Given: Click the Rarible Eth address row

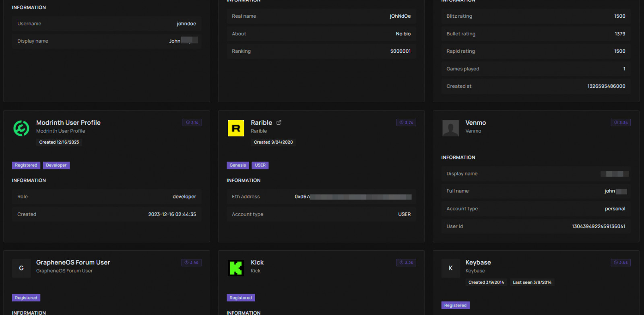Looking at the screenshot, I should [321, 197].
